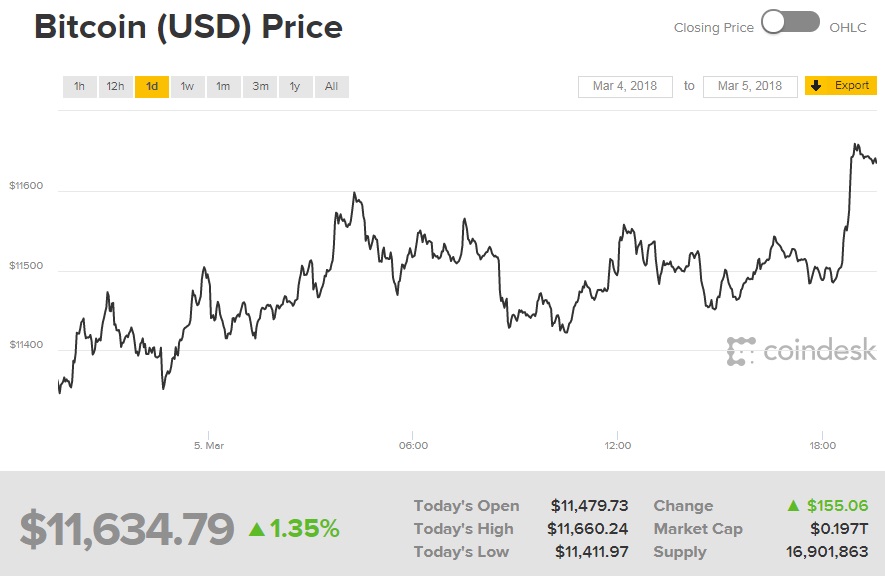Click the download arrow icon on Export button
The image size is (885, 576).
817,86
